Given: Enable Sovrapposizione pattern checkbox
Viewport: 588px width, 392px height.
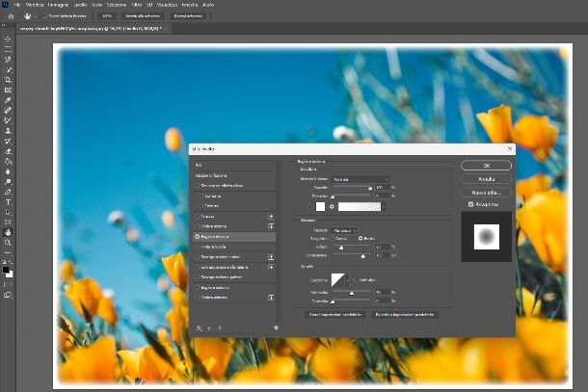Looking at the screenshot, I should pyautogui.click(x=198, y=277).
